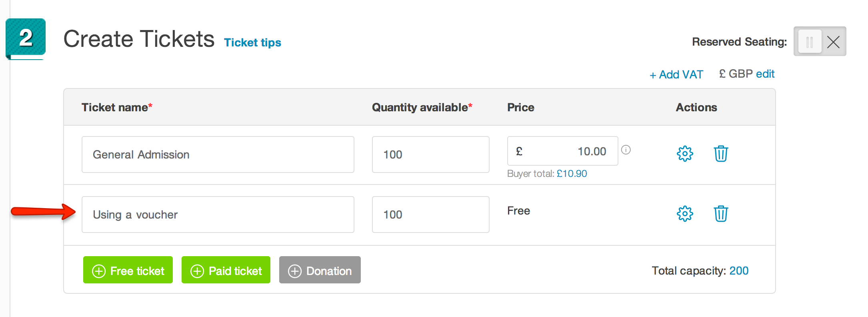Add a Donation ticket
The width and height of the screenshot is (868, 317).
320,270
